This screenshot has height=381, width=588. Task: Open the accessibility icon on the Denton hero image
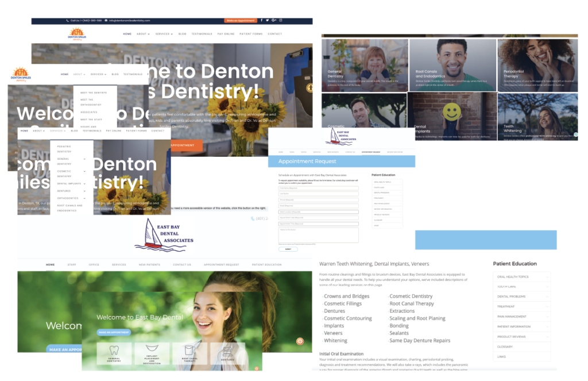310,88
